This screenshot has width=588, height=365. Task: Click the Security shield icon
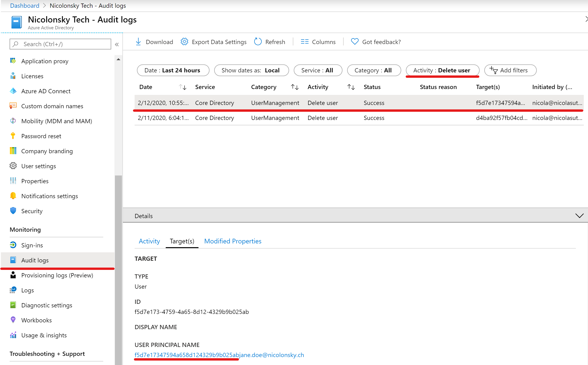point(13,211)
